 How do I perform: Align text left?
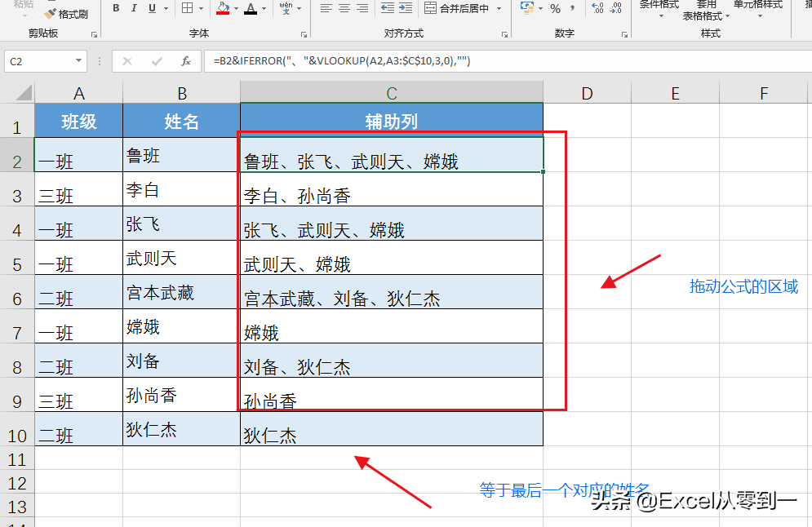tap(326, 8)
